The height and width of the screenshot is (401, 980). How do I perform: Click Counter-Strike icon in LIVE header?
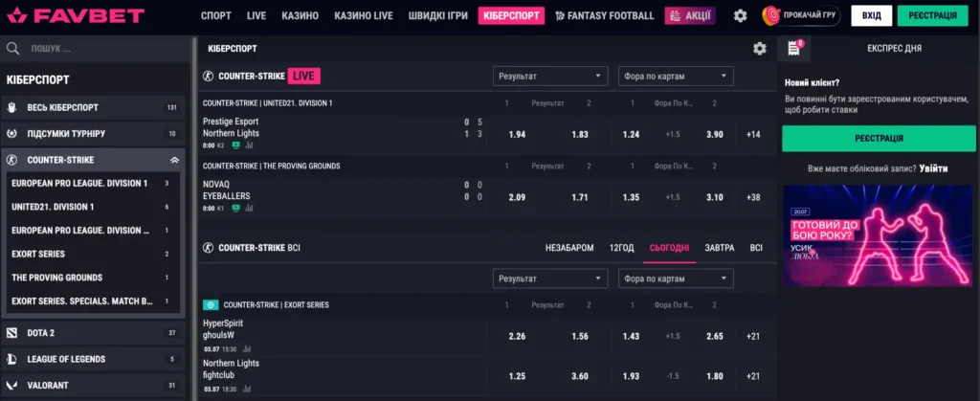208,77
